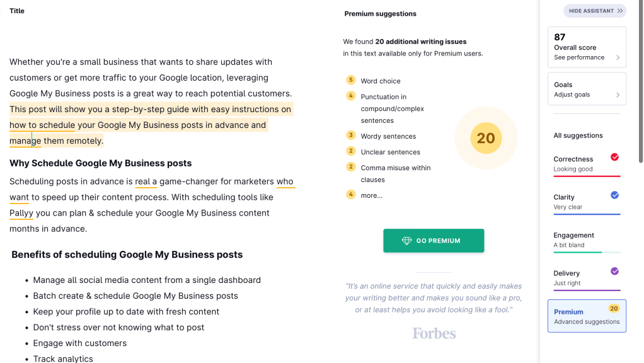
Task: Hide the assistant panel
Action: (595, 11)
